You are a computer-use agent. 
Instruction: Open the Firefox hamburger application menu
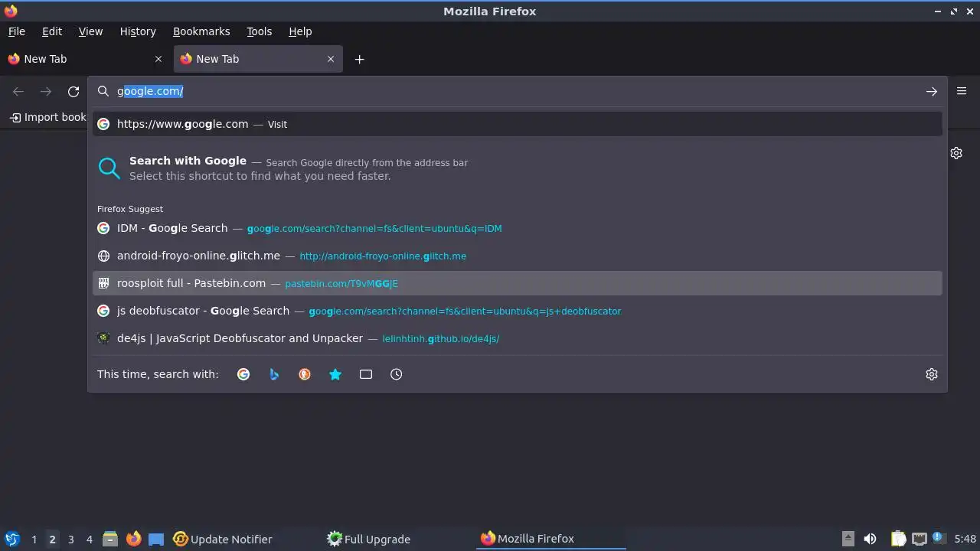[962, 91]
